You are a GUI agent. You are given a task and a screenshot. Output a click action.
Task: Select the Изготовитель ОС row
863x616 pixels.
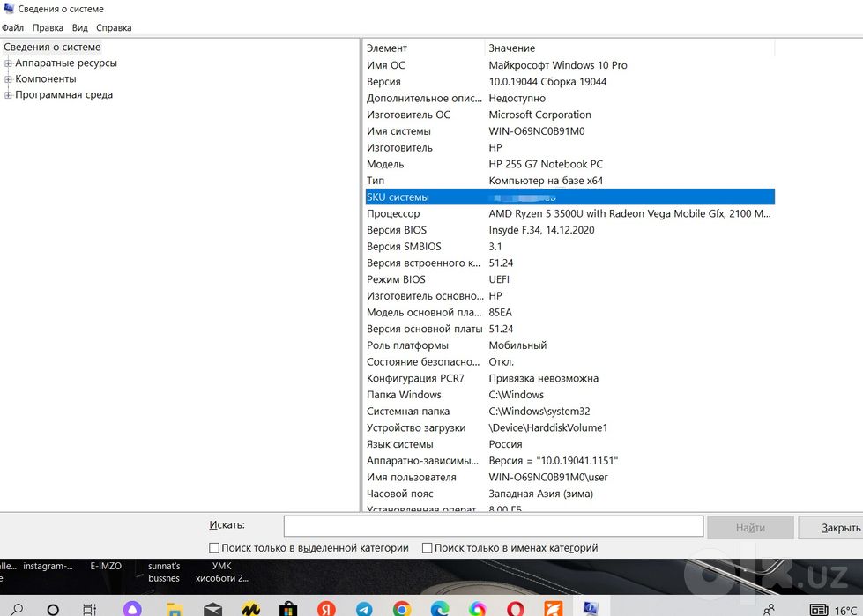tap(569, 115)
